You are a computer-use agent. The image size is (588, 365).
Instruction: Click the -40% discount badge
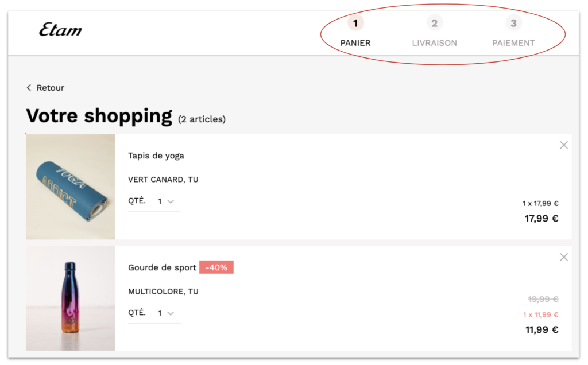point(216,267)
